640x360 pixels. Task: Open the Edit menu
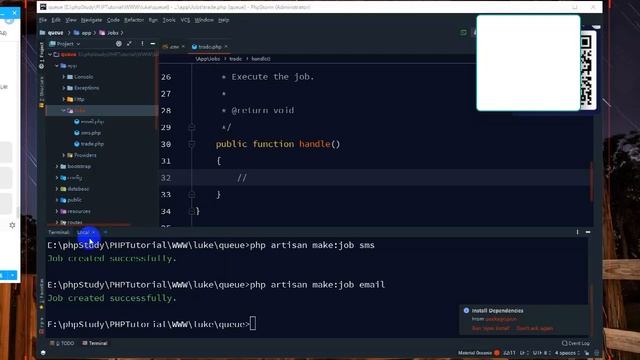56,20
